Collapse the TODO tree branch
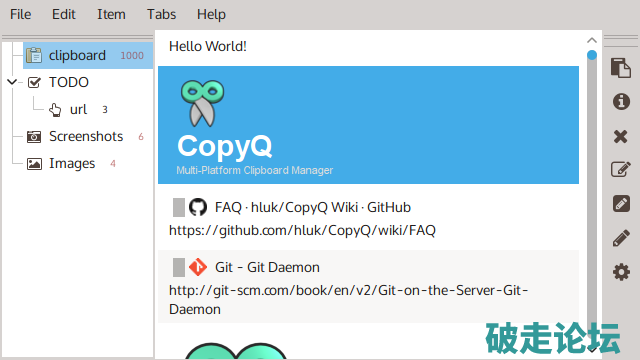640x360 pixels. pos(12,82)
